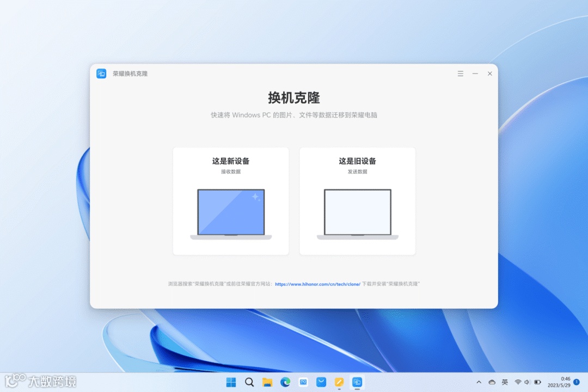Click the 快速将 Windows PC 的图片 description line
The width and height of the screenshot is (588, 392).
coord(293,115)
